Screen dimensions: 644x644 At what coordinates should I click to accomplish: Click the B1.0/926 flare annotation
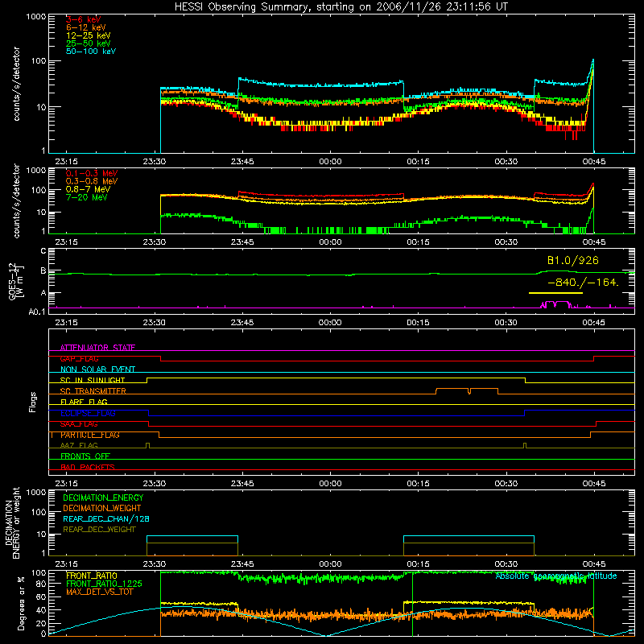573,260
